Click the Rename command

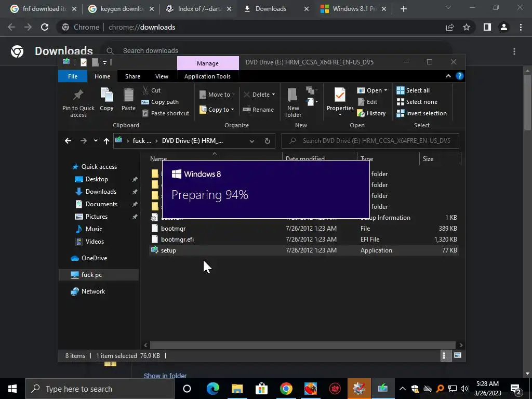pyautogui.click(x=258, y=110)
